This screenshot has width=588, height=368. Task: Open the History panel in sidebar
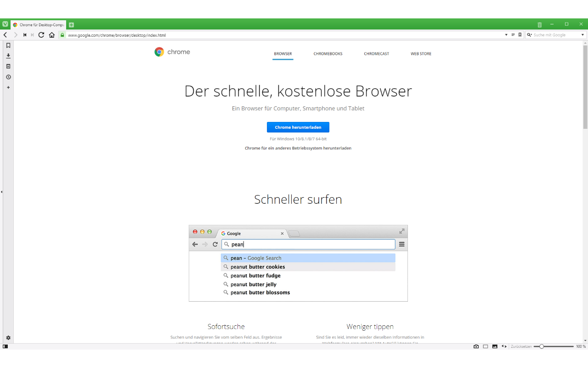coord(8,77)
